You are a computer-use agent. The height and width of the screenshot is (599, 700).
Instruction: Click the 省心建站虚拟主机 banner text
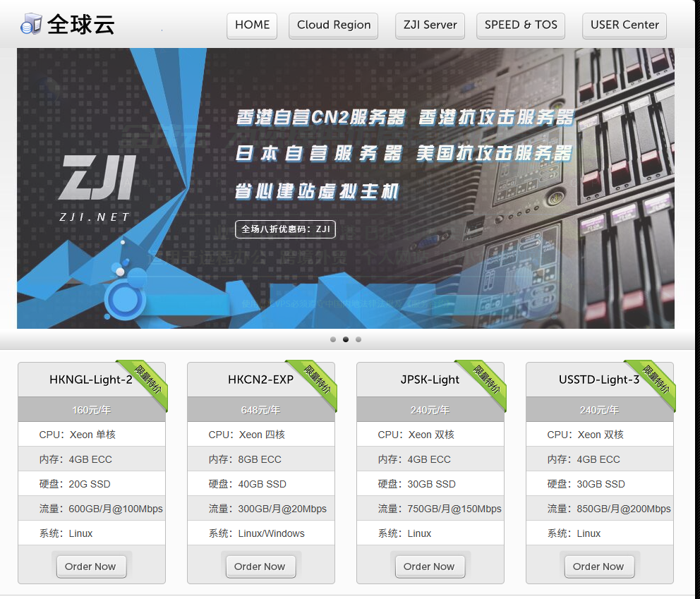coord(317,191)
